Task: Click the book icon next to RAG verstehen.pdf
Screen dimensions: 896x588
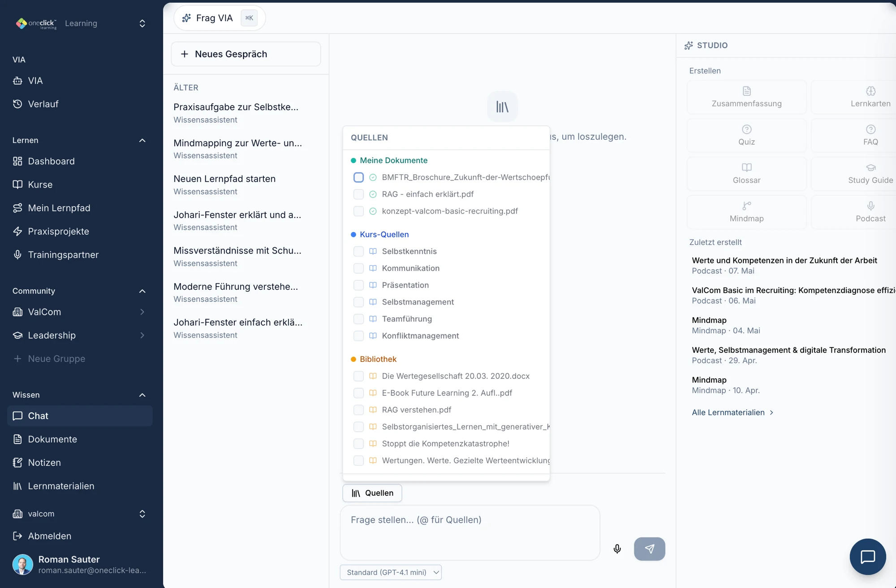Action: [x=373, y=410]
